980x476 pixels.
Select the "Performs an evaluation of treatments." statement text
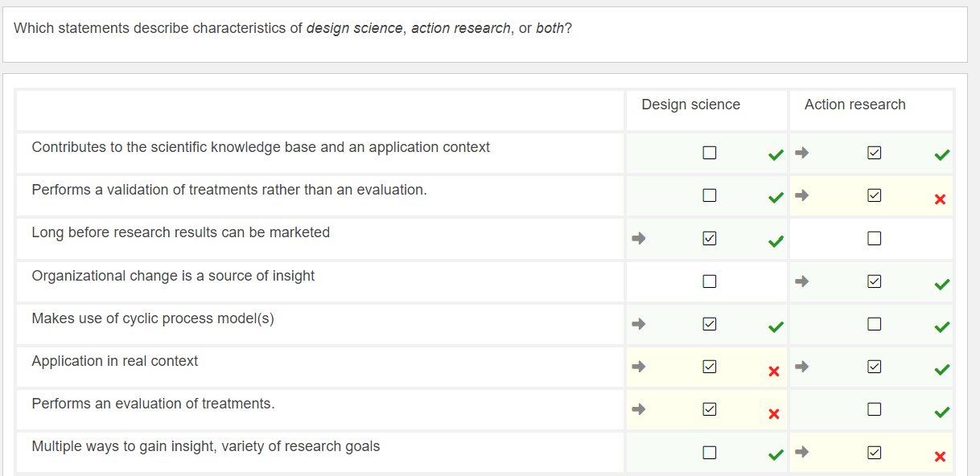click(x=153, y=404)
